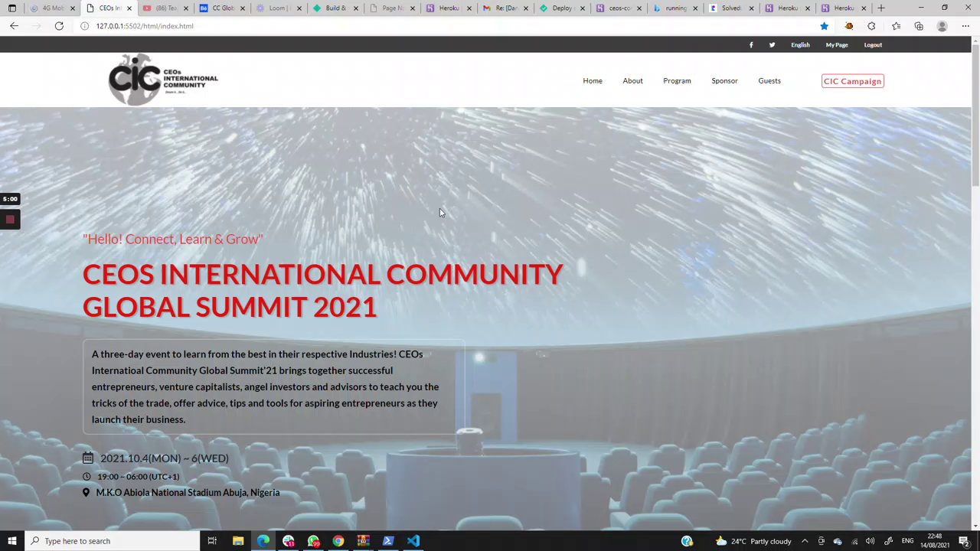Open the WinRAR archive icon on taskbar

tap(363, 541)
